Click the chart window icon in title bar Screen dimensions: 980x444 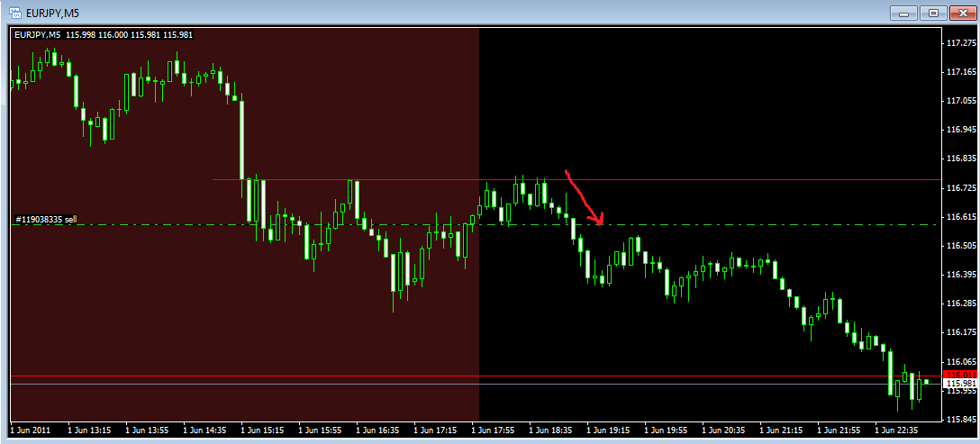click(x=15, y=13)
